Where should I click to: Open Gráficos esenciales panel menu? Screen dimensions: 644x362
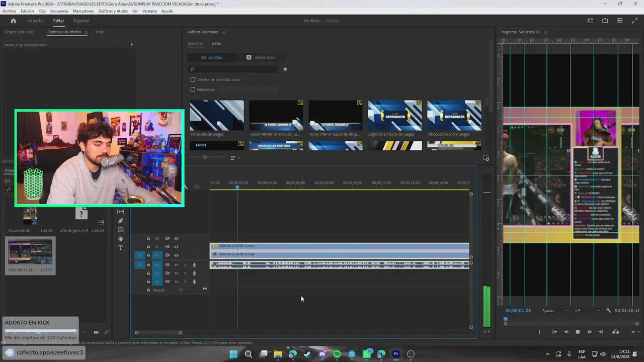[x=224, y=32]
